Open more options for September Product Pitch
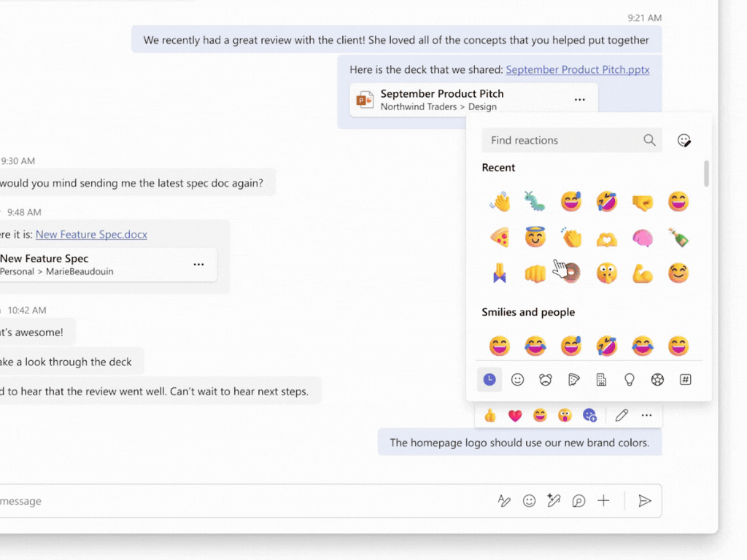Image resolution: width=747 pixels, height=560 pixels. point(580,100)
